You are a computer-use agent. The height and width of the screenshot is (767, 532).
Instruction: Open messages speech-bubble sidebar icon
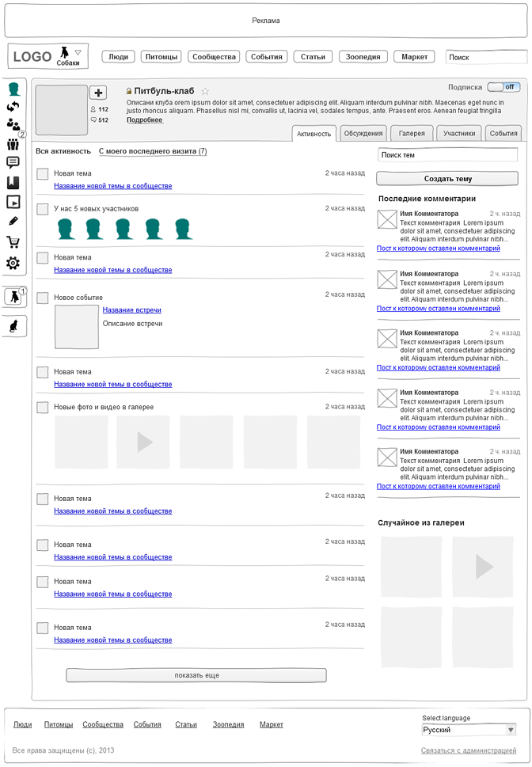click(x=13, y=162)
